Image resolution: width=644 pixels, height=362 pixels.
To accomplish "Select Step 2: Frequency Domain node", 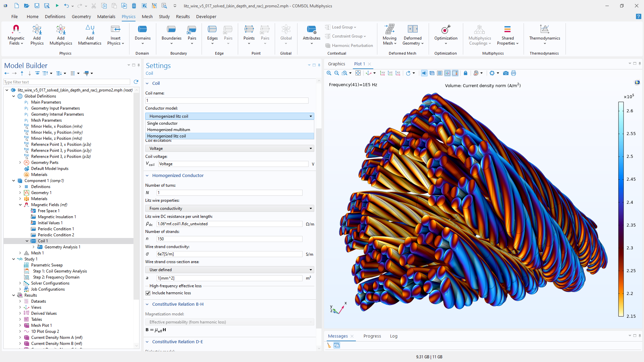I will [56, 277].
